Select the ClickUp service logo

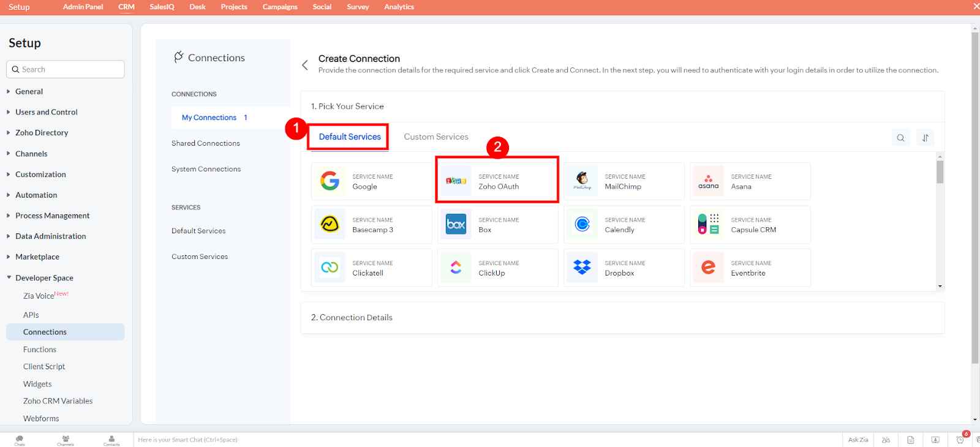456,268
